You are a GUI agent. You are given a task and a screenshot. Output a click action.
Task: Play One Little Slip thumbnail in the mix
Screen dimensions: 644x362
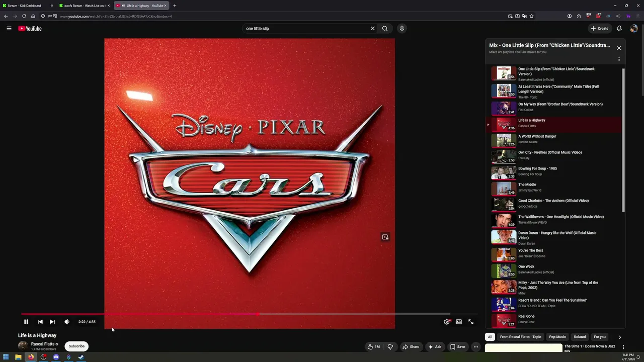coord(504,73)
